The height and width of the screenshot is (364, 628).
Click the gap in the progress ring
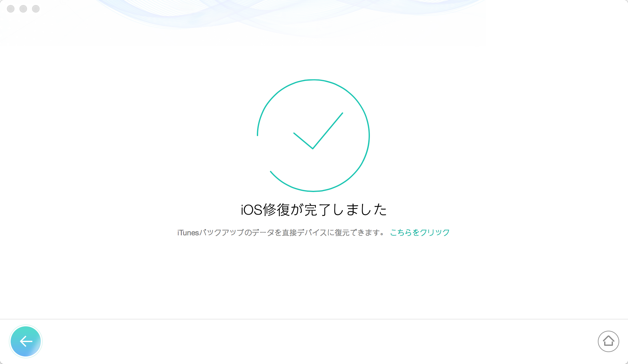pyautogui.click(x=261, y=154)
